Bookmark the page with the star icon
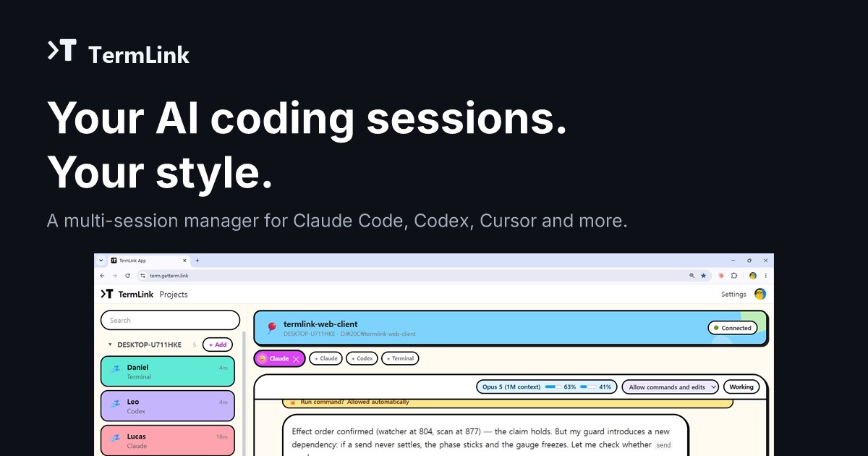 [x=704, y=276]
